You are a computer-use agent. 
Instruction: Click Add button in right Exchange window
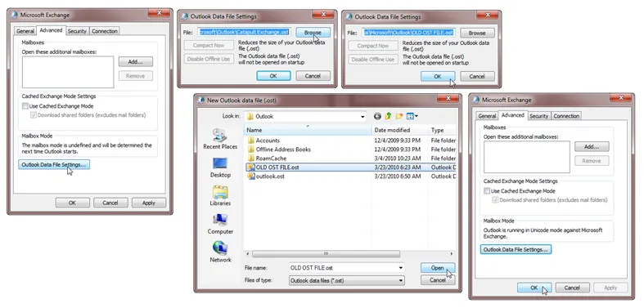point(592,146)
